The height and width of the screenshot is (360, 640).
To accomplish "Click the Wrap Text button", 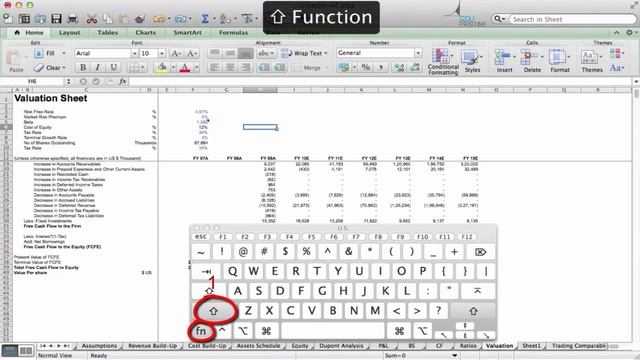I will tap(305, 53).
